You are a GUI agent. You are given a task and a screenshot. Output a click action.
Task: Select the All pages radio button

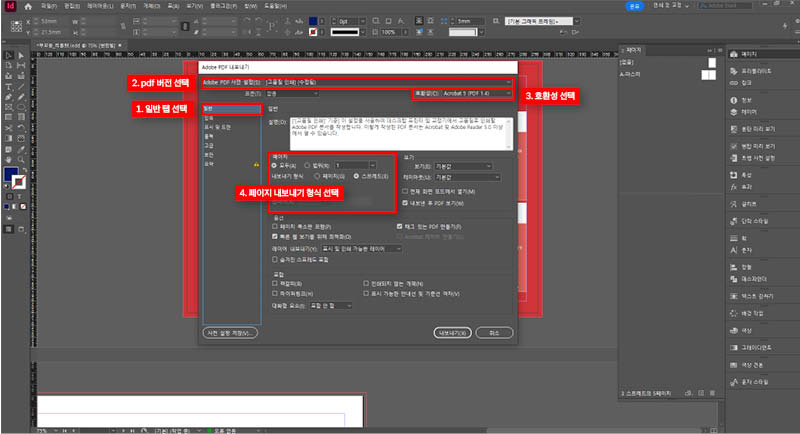274,166
